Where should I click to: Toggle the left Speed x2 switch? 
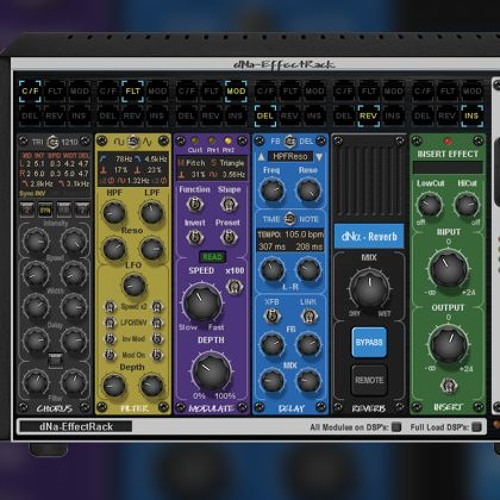[x=110, y=306]
